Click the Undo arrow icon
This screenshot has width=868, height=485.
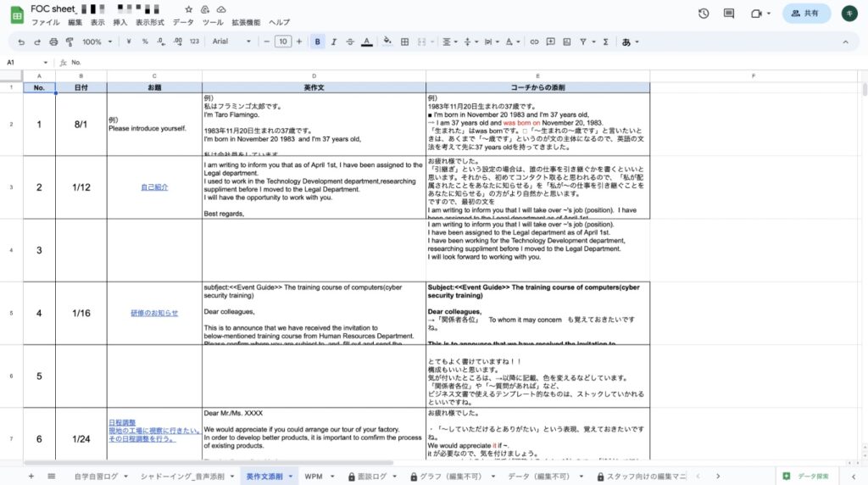point(21,42)
